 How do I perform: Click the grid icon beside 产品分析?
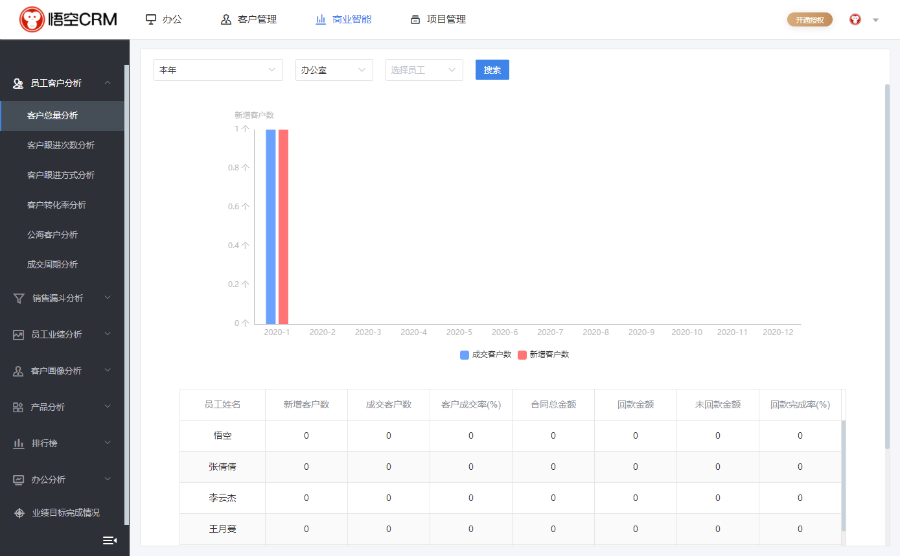click(x=18, y=407)
